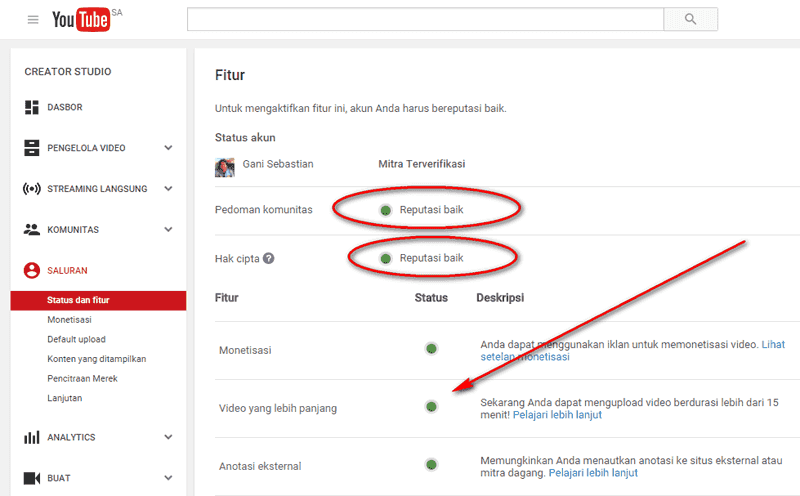Open Konten yang ditampilkan submenu item
The height and width of the screenshot is (496, 800).
[x=96, y=359]
